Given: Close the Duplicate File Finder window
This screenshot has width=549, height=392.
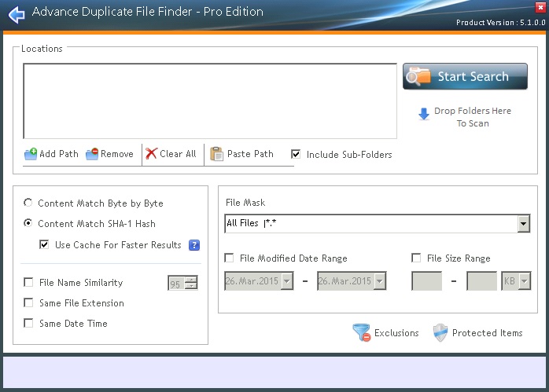Looking at the screenshot, I should (540, 7).
